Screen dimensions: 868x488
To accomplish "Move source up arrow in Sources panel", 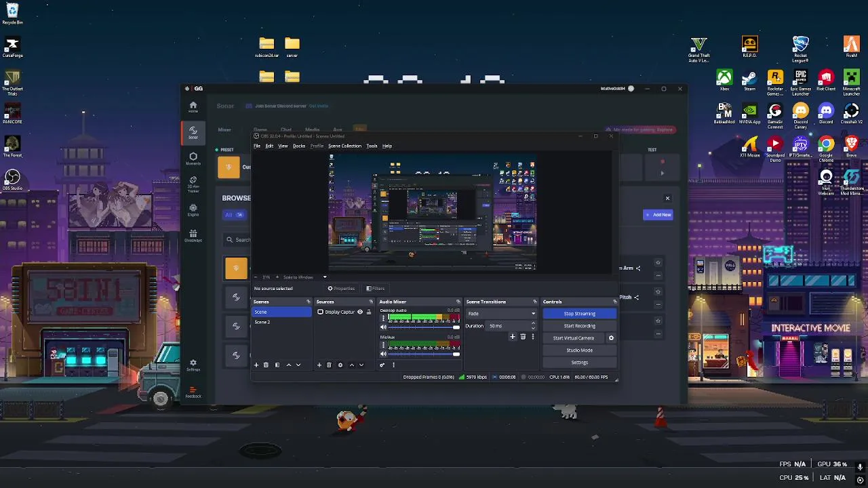I will pos(351,365).
